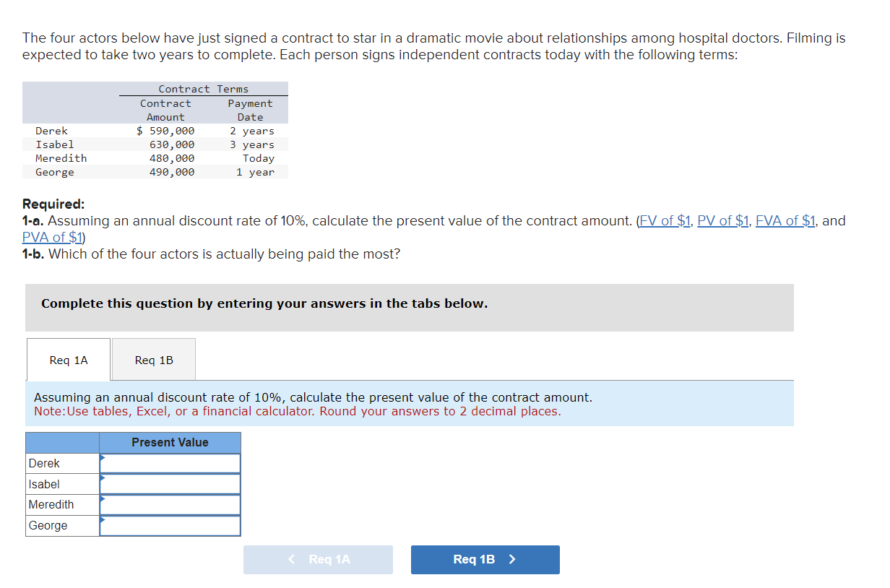Focus Meredith's Present Value input box
Image resolution: width=890 pixels, height=588 pixels.
point(170,505)
